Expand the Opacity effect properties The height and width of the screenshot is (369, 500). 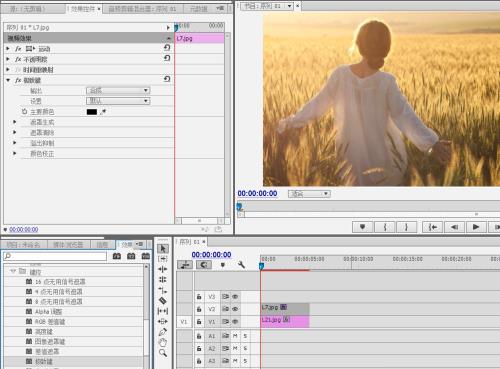(x=8, y=59)
